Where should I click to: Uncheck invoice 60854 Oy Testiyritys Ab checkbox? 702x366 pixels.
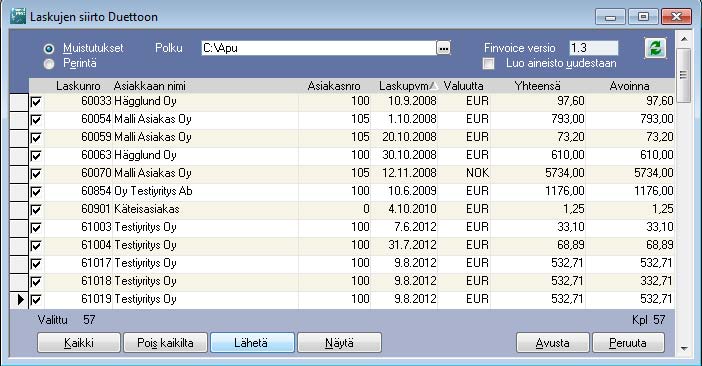pyautogui.click(x=36, y=192)
